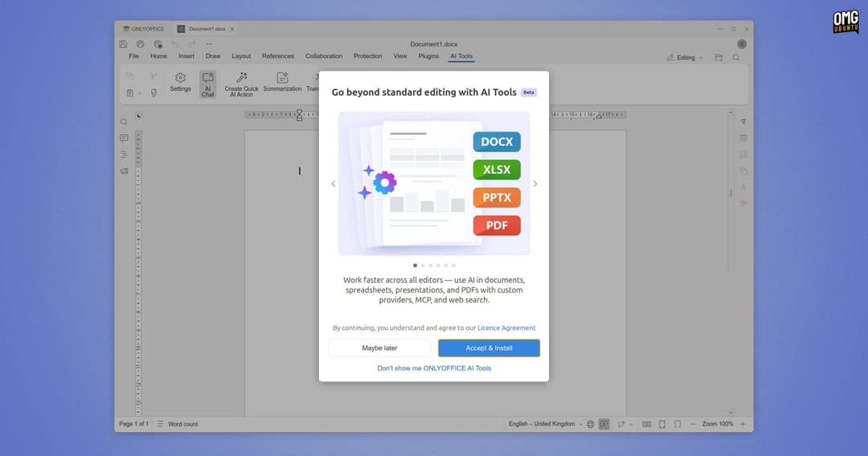Image resolution: width=868 pixels, height=456 pixels.
Task: Switch to the Layout tab
Action: [x=241, y=56]
